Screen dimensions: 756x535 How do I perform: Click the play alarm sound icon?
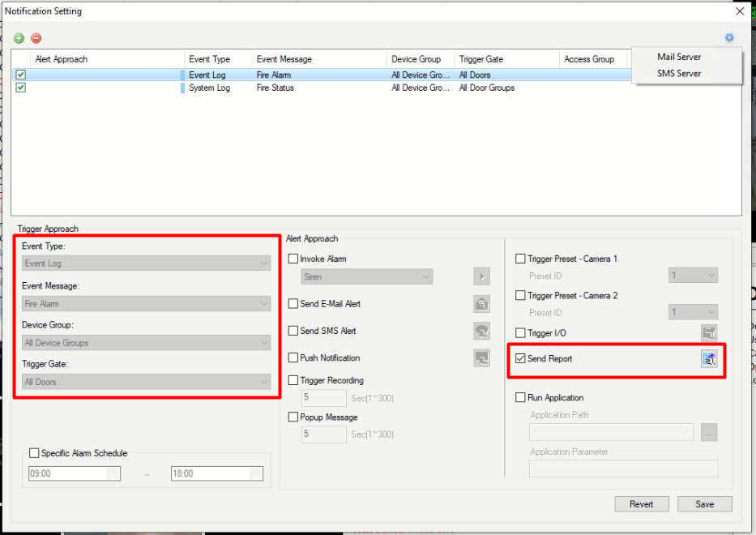click(481, 277)
